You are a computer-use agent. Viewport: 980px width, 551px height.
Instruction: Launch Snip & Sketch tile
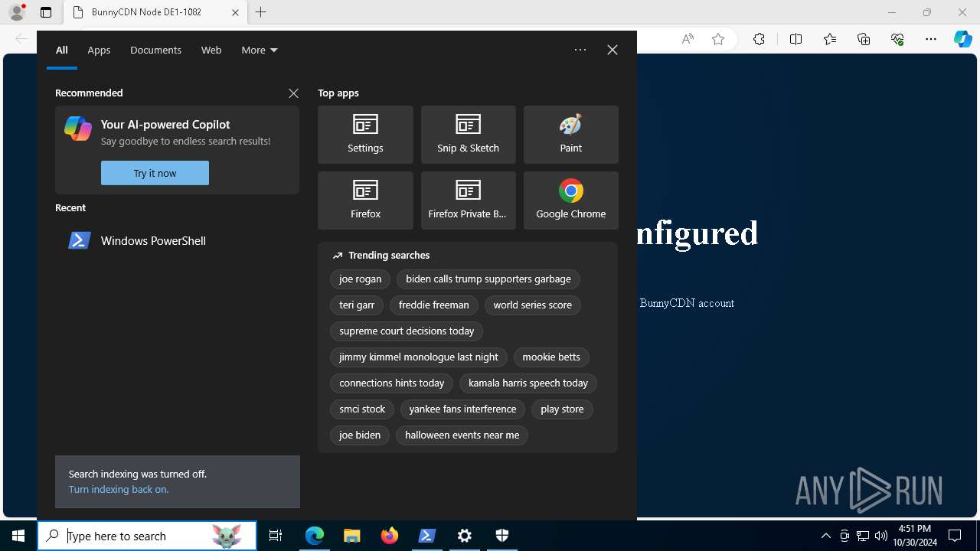(468, 135)
